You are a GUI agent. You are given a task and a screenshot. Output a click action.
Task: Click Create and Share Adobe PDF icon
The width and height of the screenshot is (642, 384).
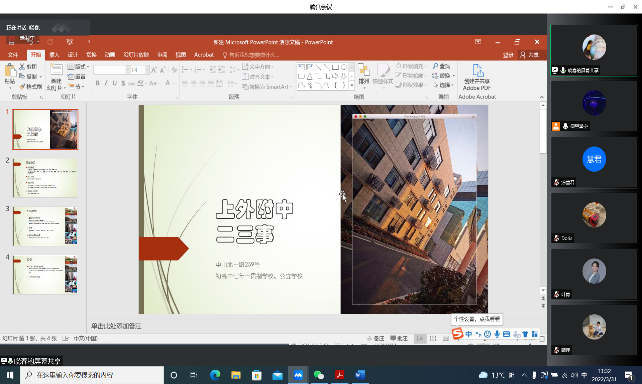477,70
